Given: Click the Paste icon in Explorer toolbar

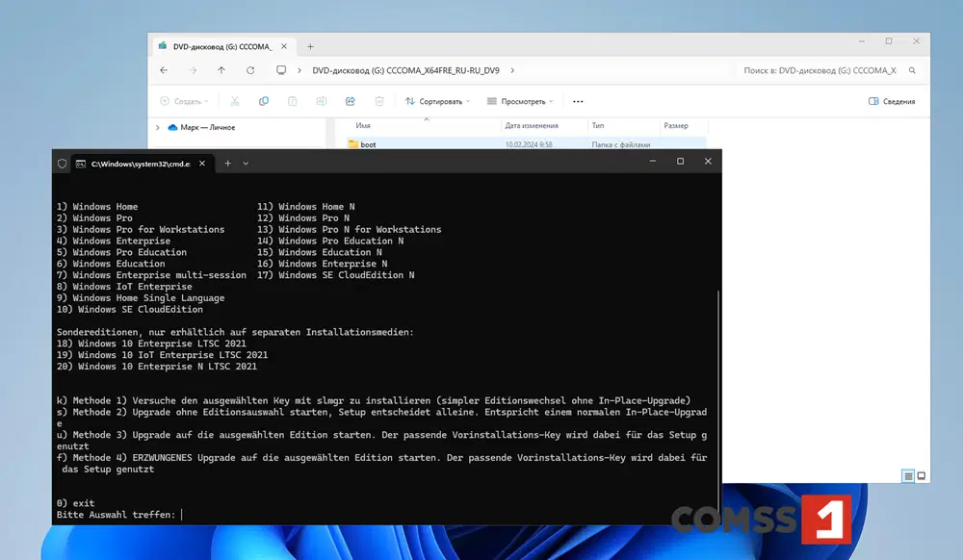Looking at the screenshot, I should click(293, 101).
